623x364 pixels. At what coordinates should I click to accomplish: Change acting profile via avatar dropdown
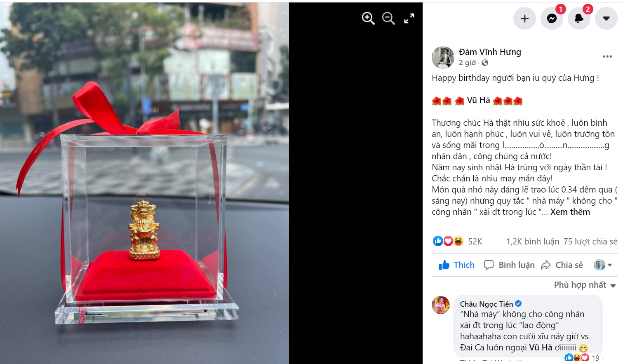click(x=603, y=265)
